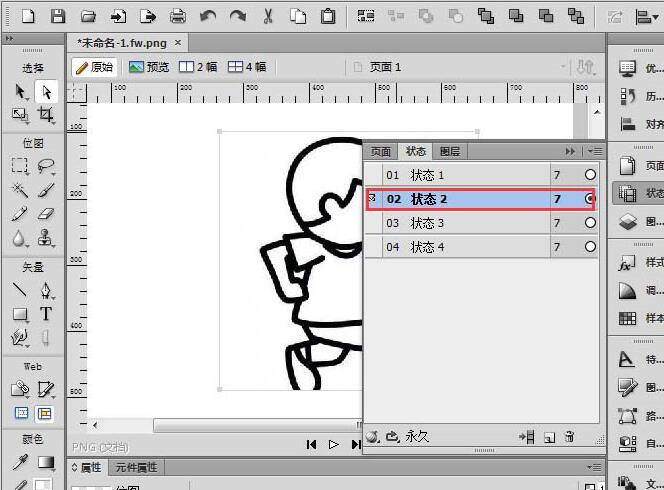Choose the Crop tool
Image resolution: width=664 pixels, height=490 pixels.
pos(45,115)
